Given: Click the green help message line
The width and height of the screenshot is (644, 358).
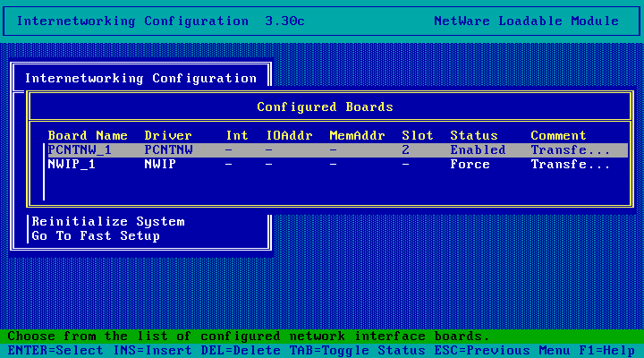Looking at the screenshot, I should pos(322,337).
